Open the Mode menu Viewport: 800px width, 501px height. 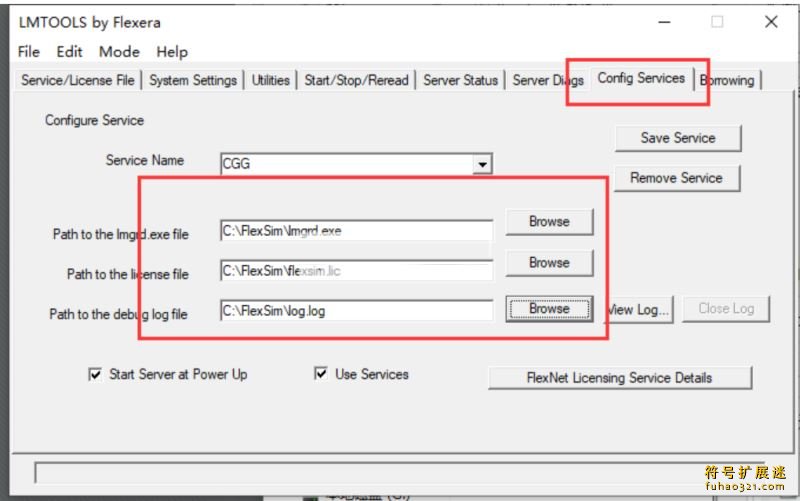tap(119, 52)
